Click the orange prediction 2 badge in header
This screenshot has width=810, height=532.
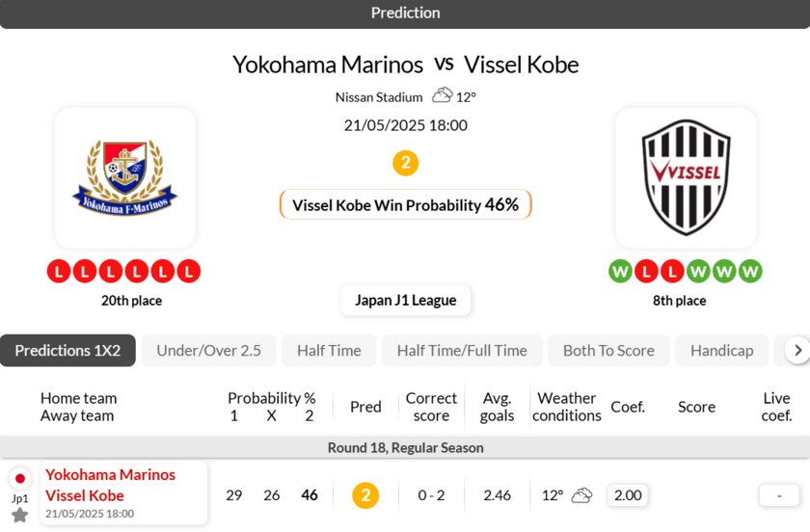click(x=405, y=164)
